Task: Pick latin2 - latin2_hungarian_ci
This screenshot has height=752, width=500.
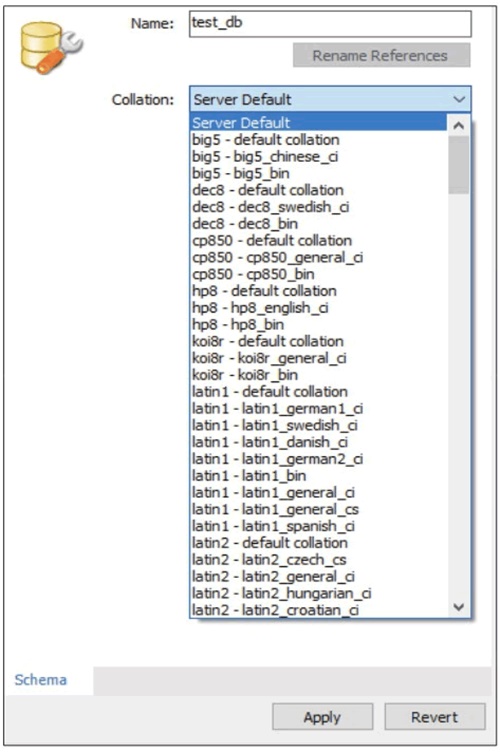Action: [x=318, y=593]
